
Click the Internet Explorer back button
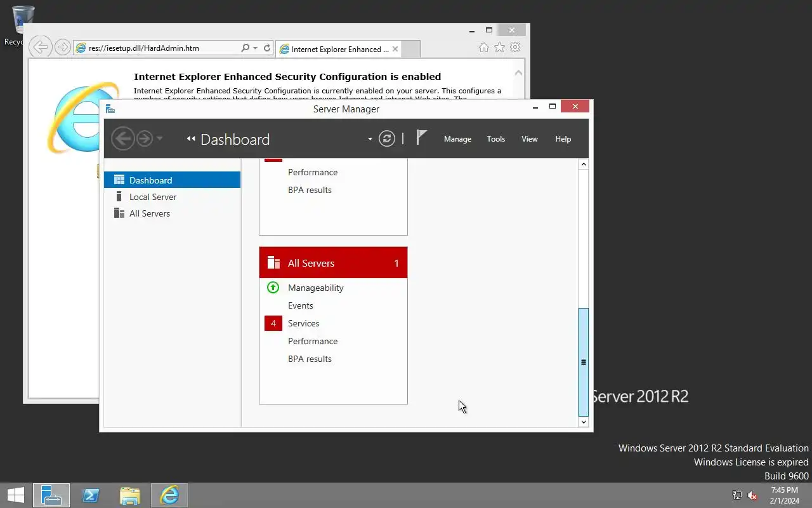point(40,46)
